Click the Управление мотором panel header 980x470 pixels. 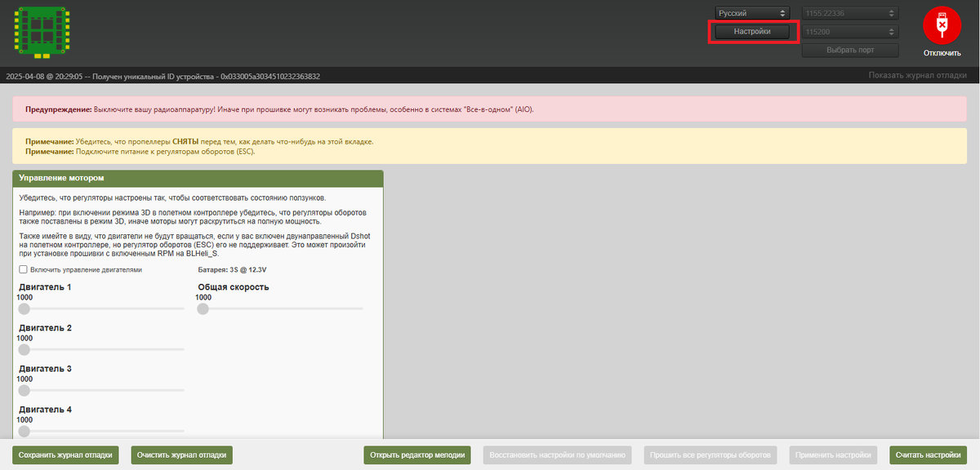click(x=198, y=178)
